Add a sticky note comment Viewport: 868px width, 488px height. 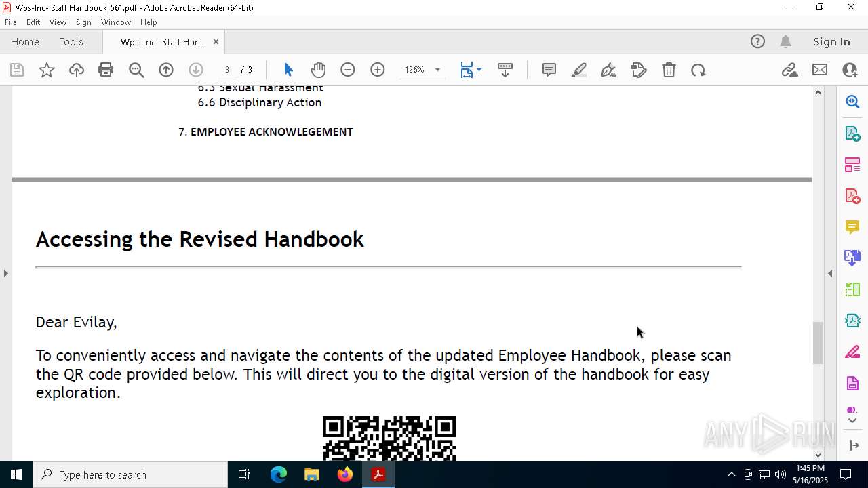click(x=549, y=70)
